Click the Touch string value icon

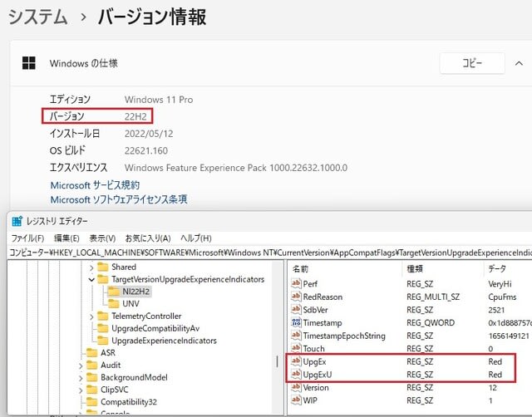[296, 348]
